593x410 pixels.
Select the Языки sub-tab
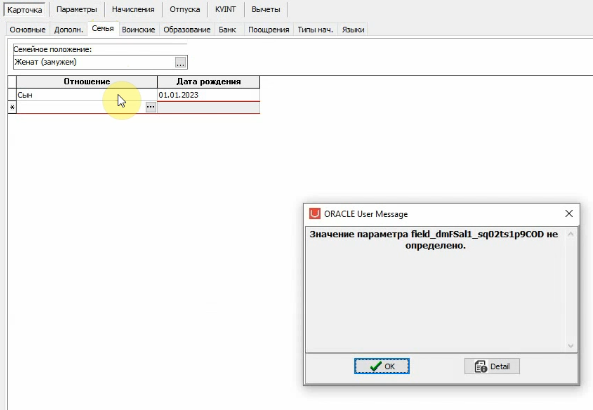pos(353,30)
